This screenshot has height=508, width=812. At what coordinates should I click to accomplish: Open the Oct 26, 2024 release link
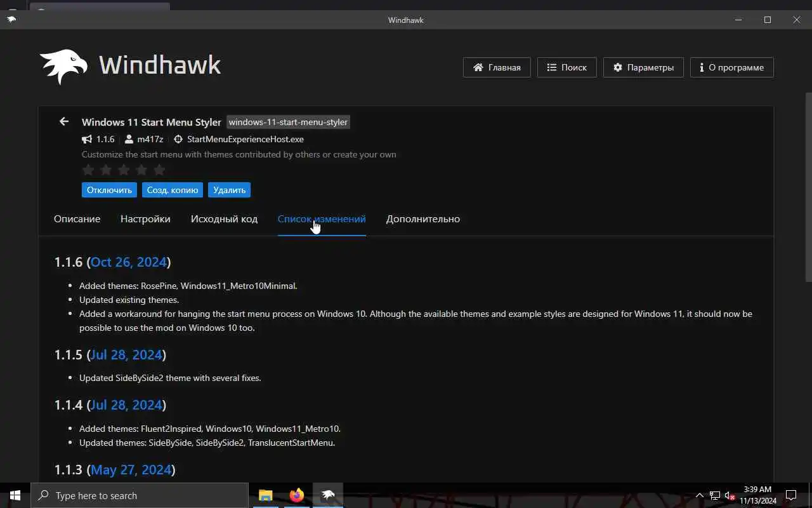point(129,262)
